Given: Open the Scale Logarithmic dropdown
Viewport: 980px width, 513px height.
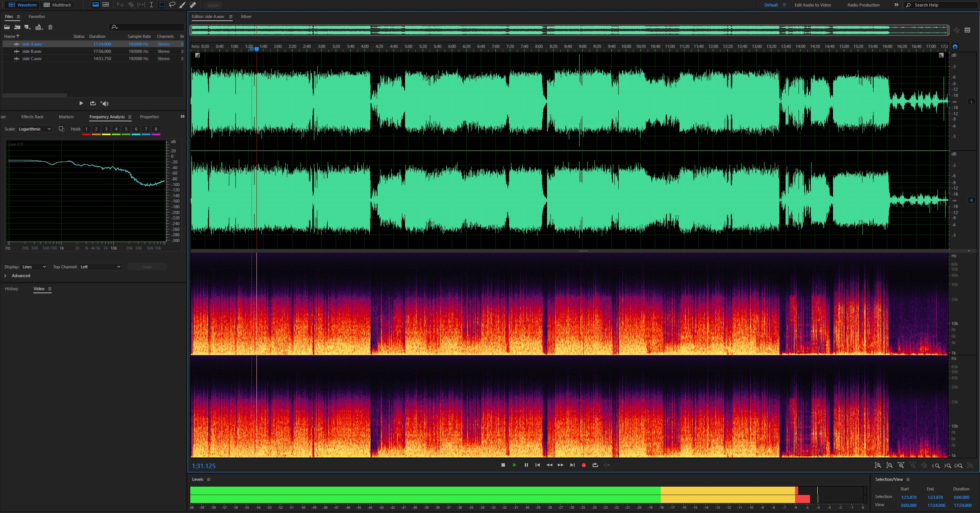Looking at the screenshot, I should point(34,129).
